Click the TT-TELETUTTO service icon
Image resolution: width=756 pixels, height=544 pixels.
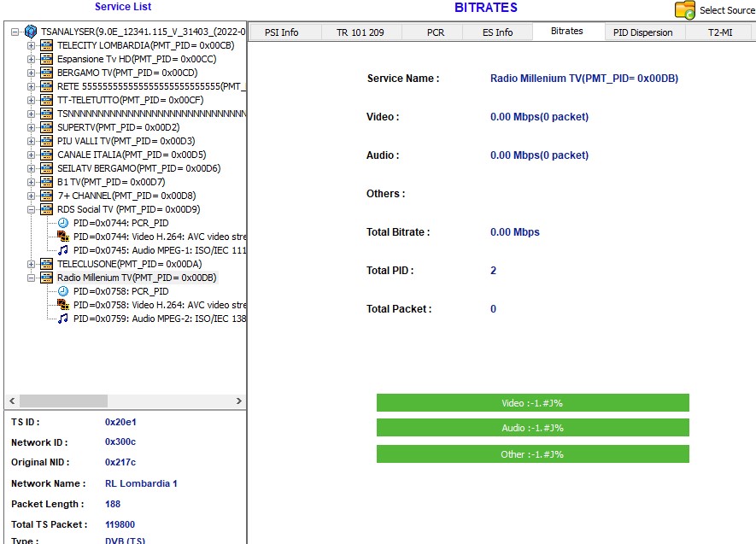pyautogui.click(x=46, y=100)
